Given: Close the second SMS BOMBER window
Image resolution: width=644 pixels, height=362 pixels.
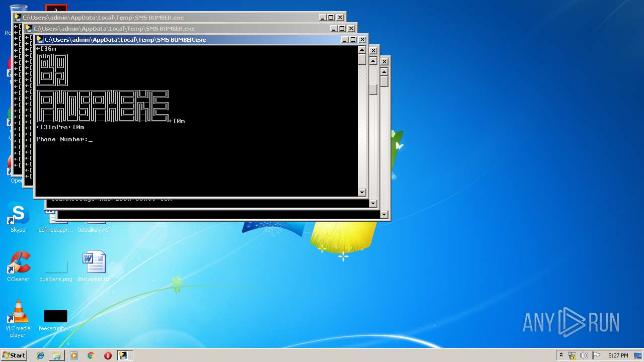Looking at the screenshot, I should 351,29.
